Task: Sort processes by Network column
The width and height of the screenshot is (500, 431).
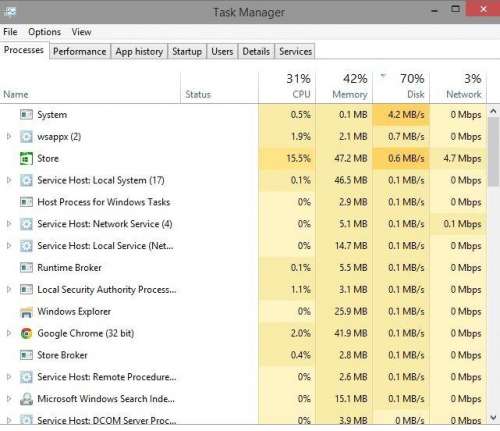Action: click(x=458, y=87)
